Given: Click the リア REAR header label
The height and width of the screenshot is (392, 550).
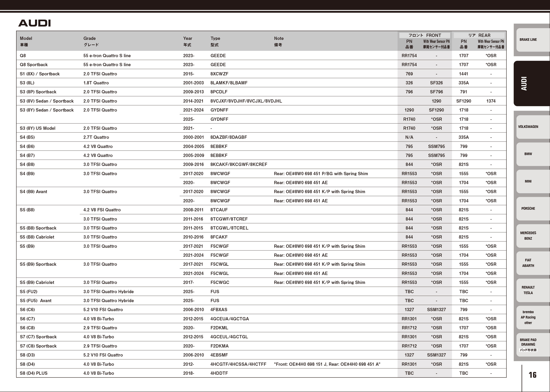Looking at the screenshot, I should click(x=479, y=35).
